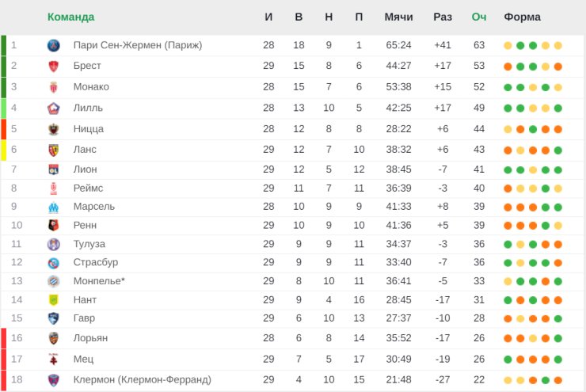Viewport: 586px width, 392px height.
Task: Open the Ланс team page link
Action: click(85, 150)
